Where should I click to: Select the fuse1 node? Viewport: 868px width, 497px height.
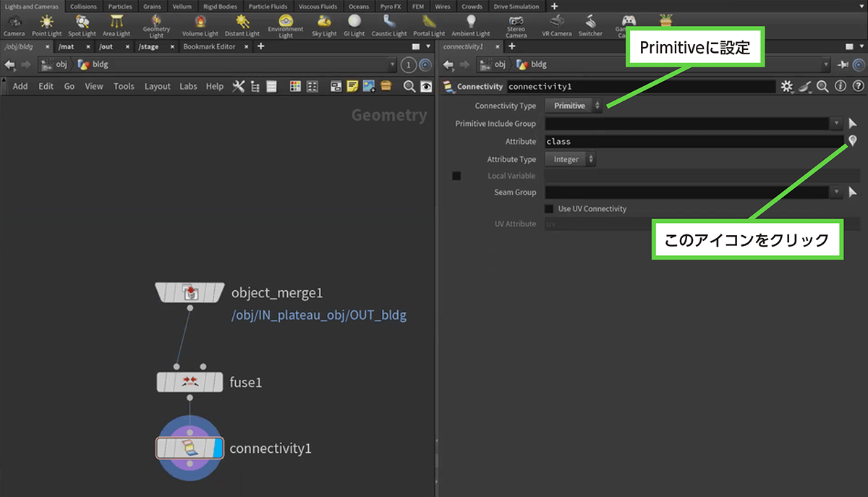(190, 382)
